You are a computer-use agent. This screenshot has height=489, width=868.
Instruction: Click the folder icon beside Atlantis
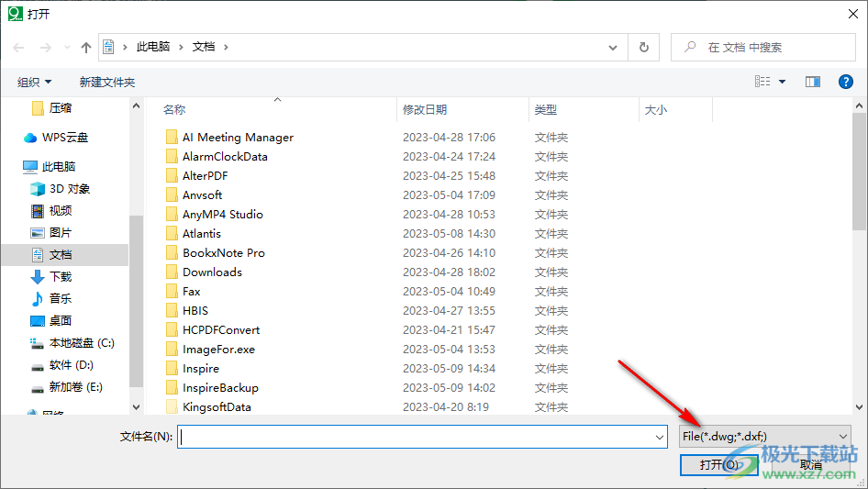172,234
